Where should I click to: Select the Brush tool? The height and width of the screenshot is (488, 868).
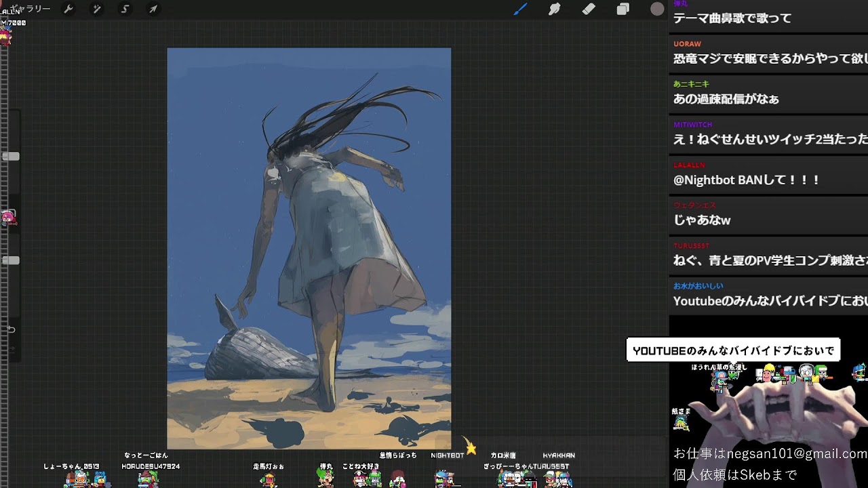click(x=520, y=9)
